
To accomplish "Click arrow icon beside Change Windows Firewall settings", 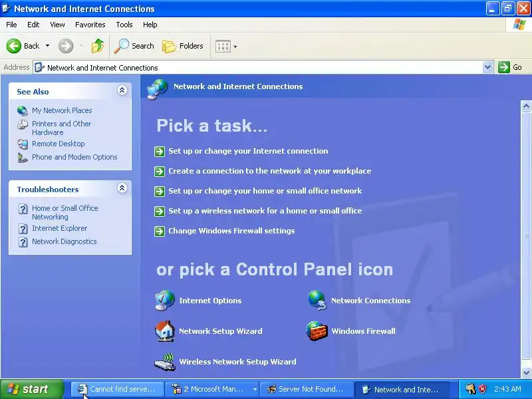I will [160, 231].
